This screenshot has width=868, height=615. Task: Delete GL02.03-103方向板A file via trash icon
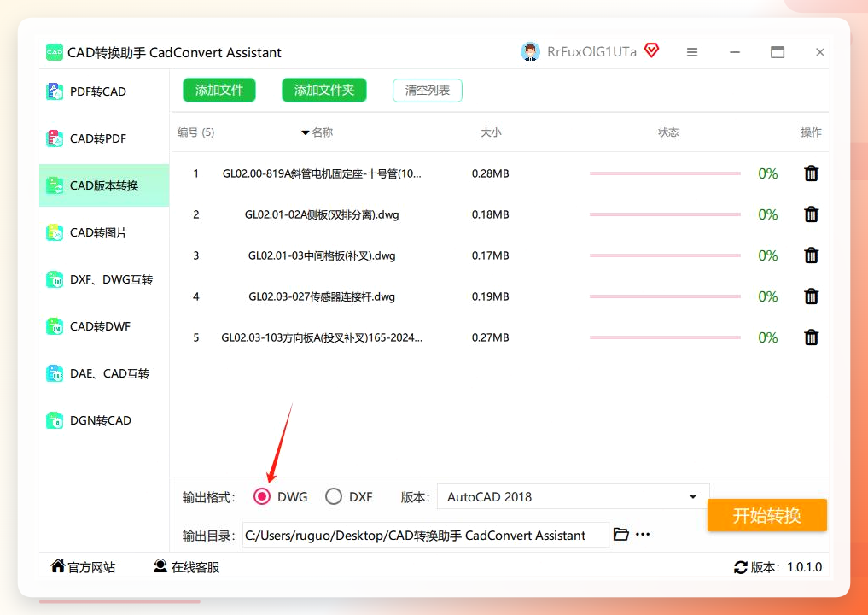(x=811, y=337)
